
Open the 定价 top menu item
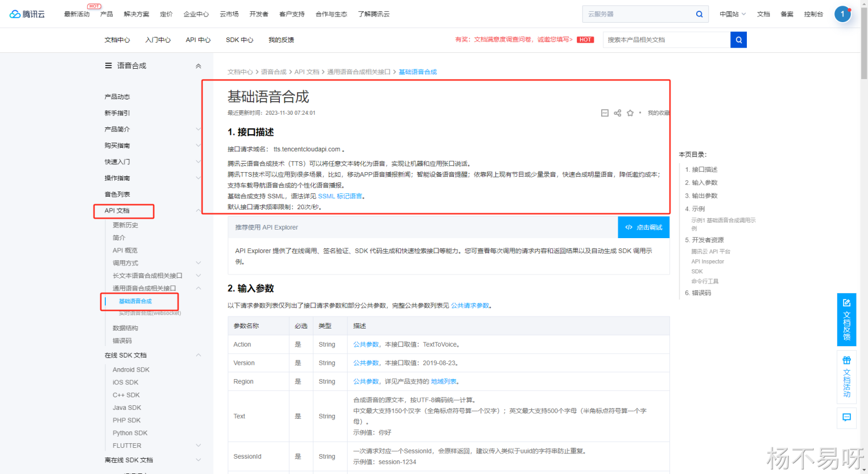[x=166, y=14]
